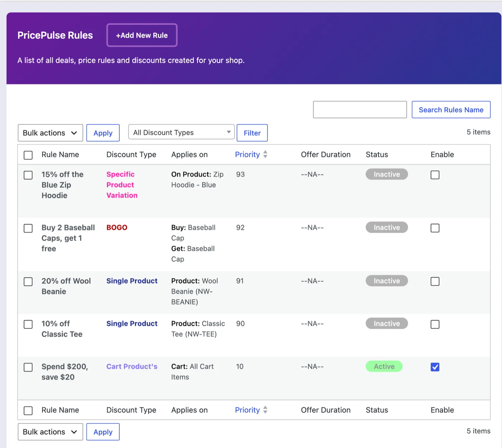
Task: Disable the Spend $200, save $20 rule
Action: [435, 367]
